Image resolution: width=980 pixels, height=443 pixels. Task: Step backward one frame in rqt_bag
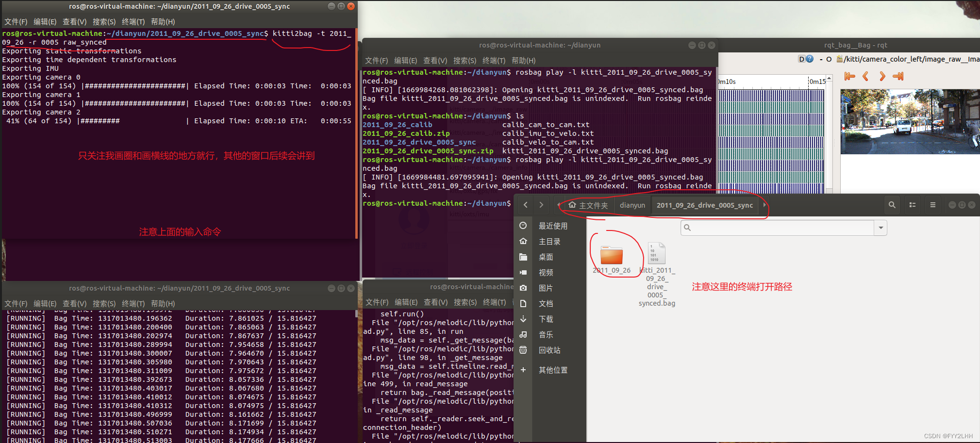[x=865, y=76]
